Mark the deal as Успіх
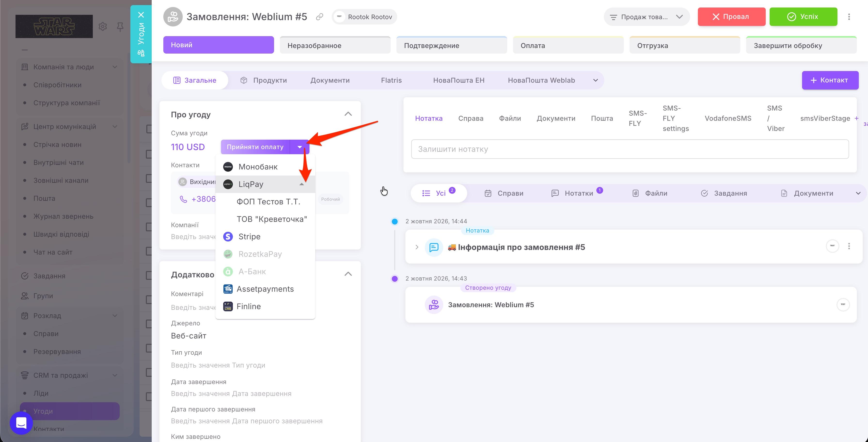Image resolution: width=868 pixels, height=442 pixels. click(x=803, y=16)
